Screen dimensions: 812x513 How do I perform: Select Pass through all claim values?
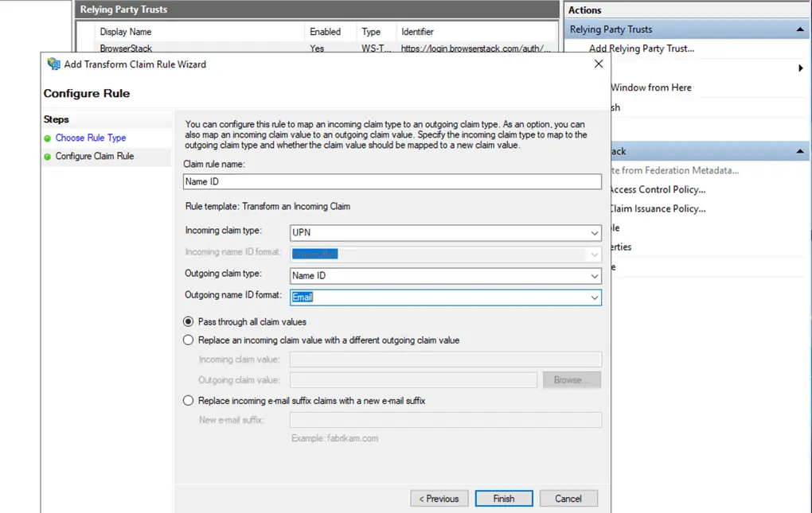(189, 322)
